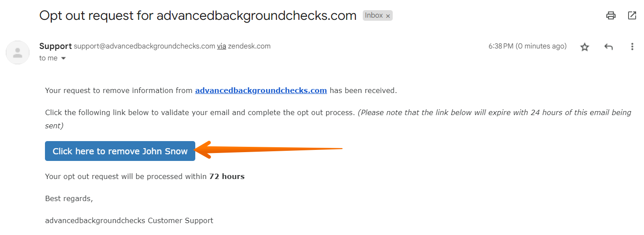Open the email in a new window

point(632,16)
